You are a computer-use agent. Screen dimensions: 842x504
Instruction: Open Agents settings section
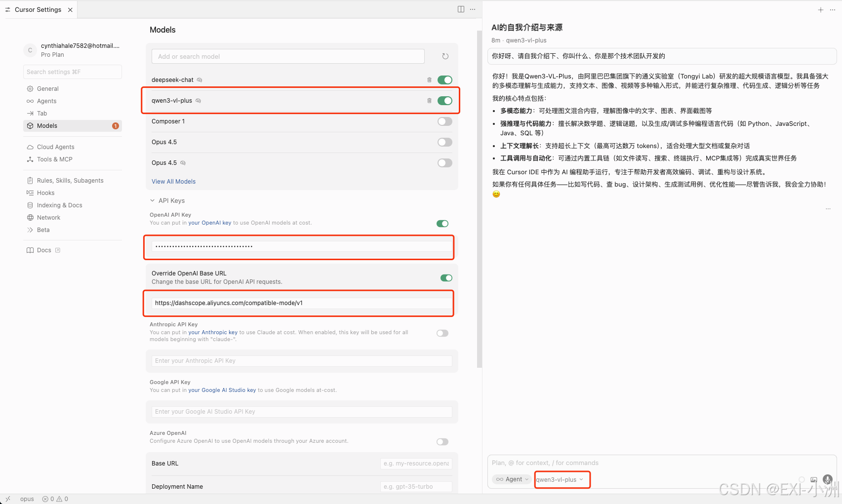[x=73, y=101]
